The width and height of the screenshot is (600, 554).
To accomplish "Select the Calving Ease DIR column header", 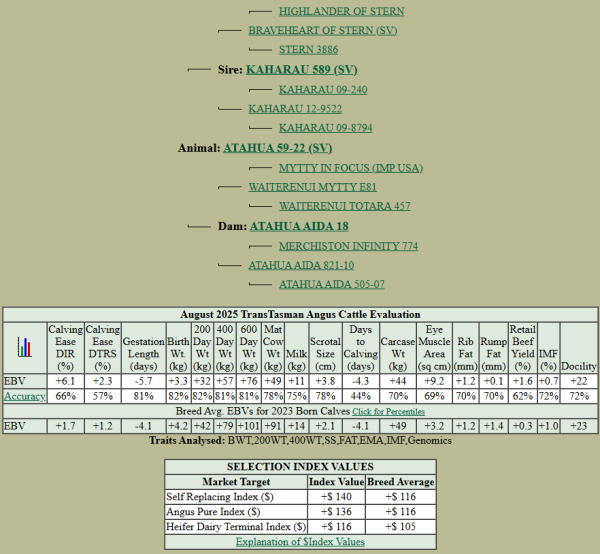I will (65, 348).
